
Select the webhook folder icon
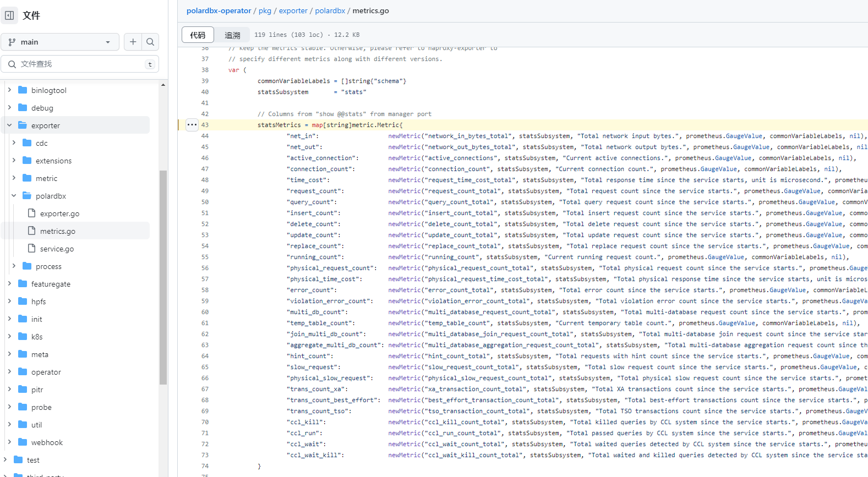click(23, 442)
